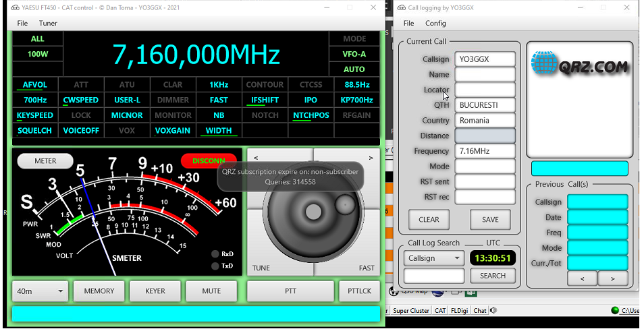644x329 pixels.
Task: Toggle the NOTCH filter
Action: 265,115
